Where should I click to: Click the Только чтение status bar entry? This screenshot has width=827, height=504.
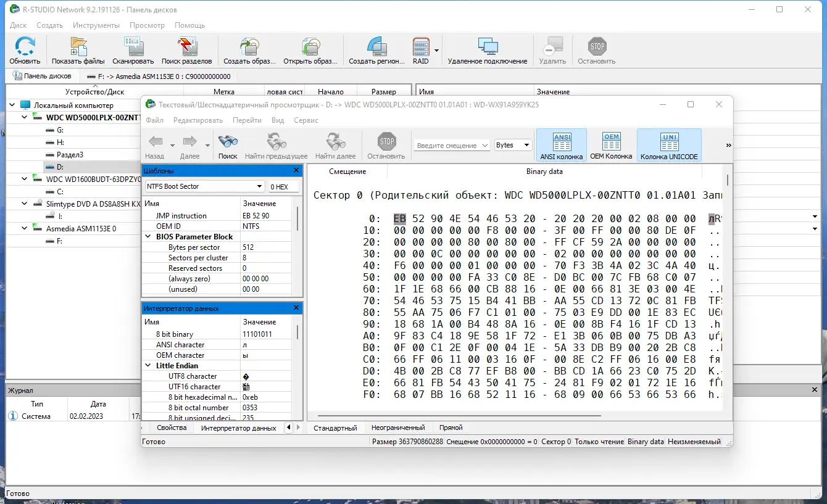point(599,442)
